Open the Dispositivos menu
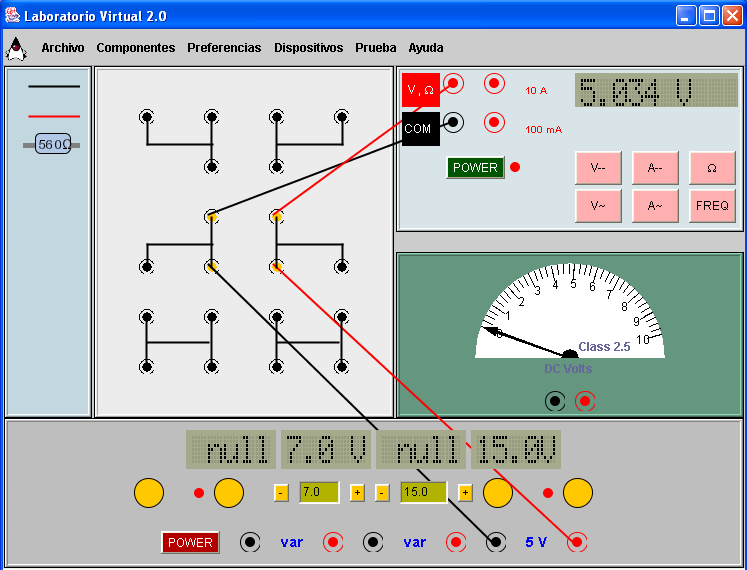 308,48
